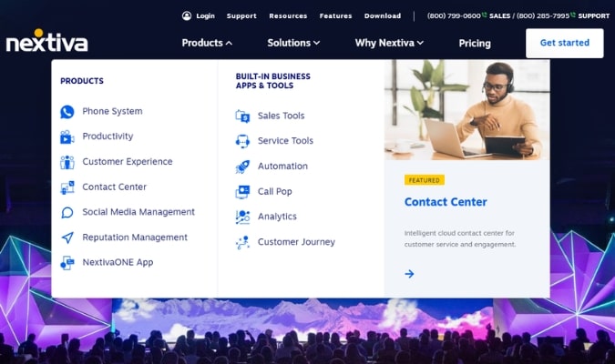The image size is (615, 364).
Task: Open the Sales Tools link
Action: pyautogui.click(x=281, y=116)
